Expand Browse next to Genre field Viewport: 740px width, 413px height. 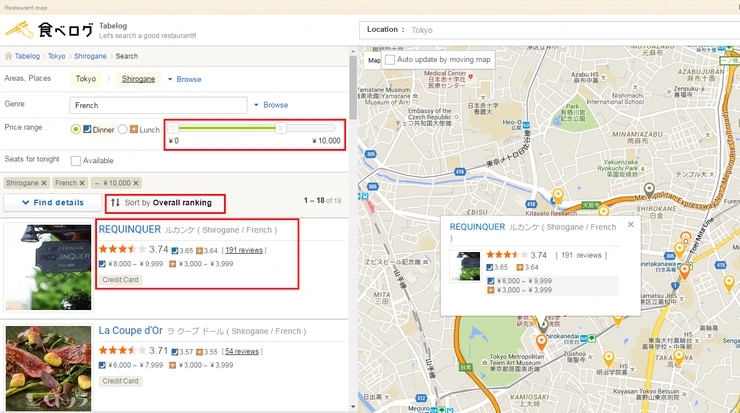tap(271, 105)
